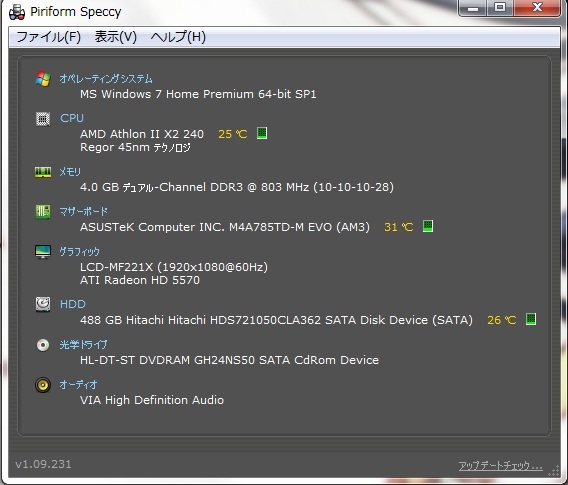Open the blue CPU section heading link

(x=72, y=118)
